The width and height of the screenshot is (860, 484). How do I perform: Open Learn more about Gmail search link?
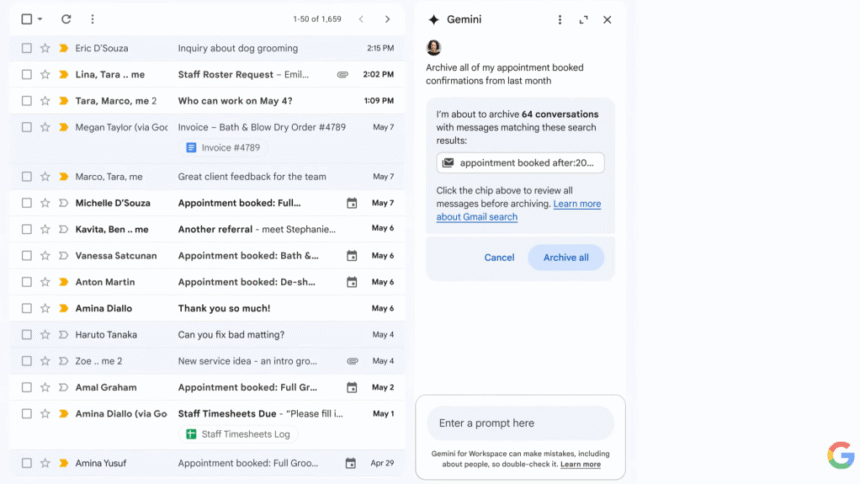pos(518,210)
